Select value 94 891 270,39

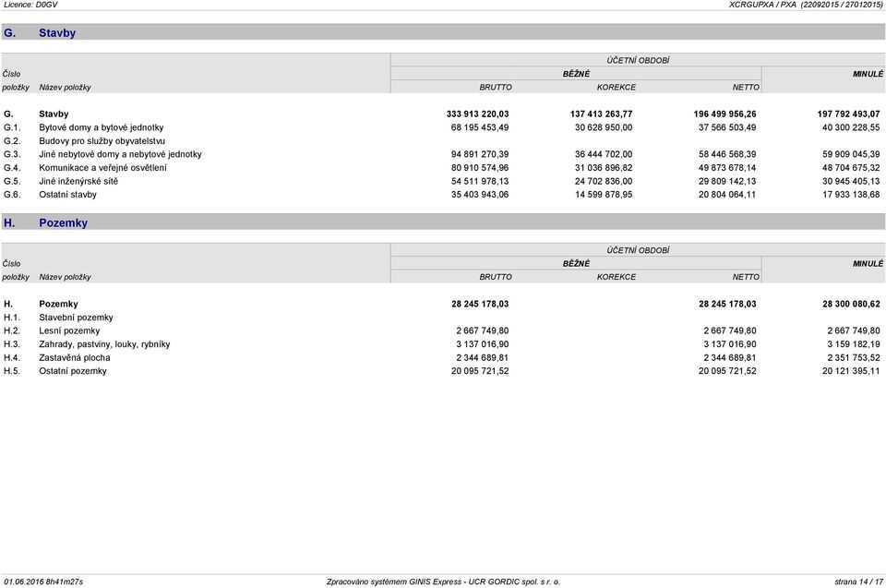coord(480,154)
